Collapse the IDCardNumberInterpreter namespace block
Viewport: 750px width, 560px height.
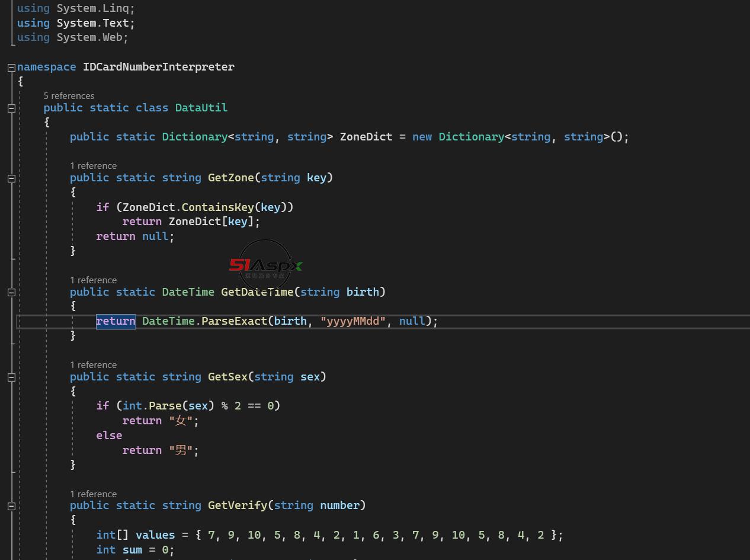tap(11, 68)
